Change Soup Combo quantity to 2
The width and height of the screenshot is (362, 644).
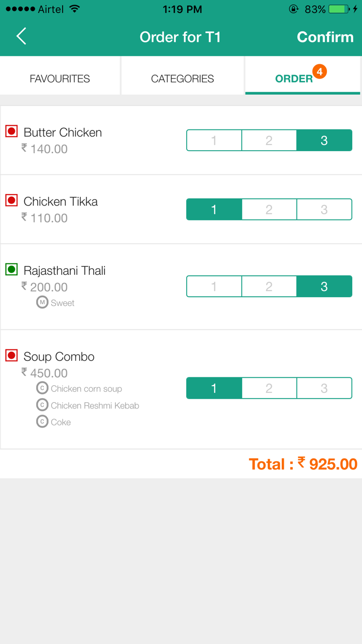[269, 387]
